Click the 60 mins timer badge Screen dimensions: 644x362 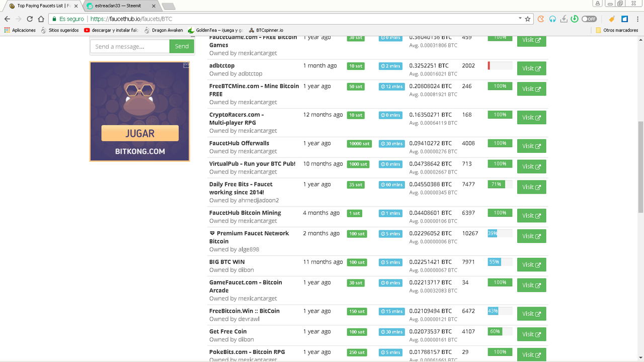391,185
